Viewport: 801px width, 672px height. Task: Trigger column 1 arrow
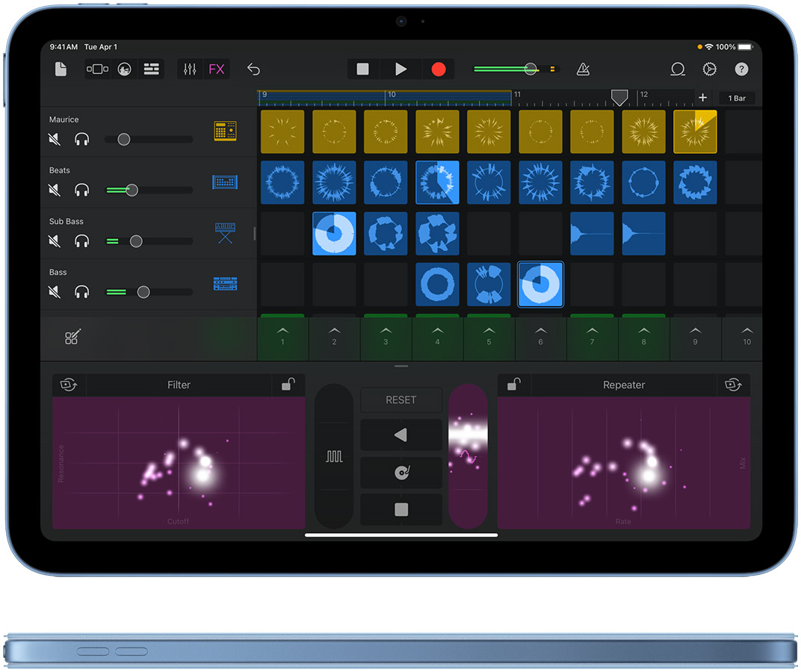tap(282, 334)
